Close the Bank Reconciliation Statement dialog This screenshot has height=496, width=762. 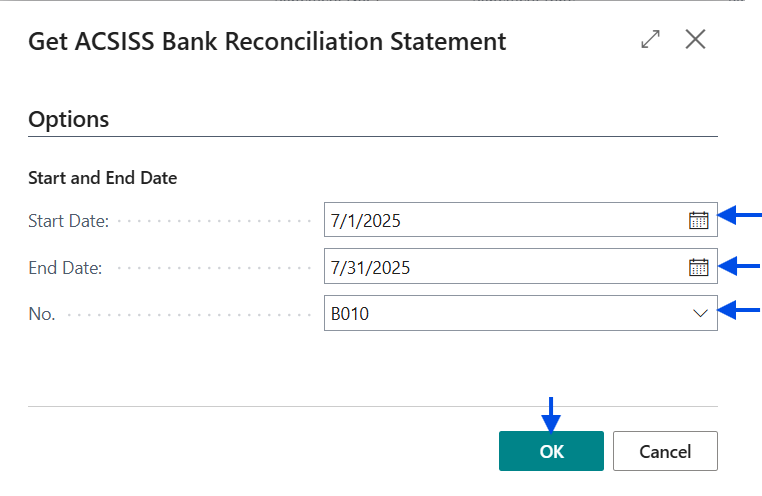(x=696, y=40)
